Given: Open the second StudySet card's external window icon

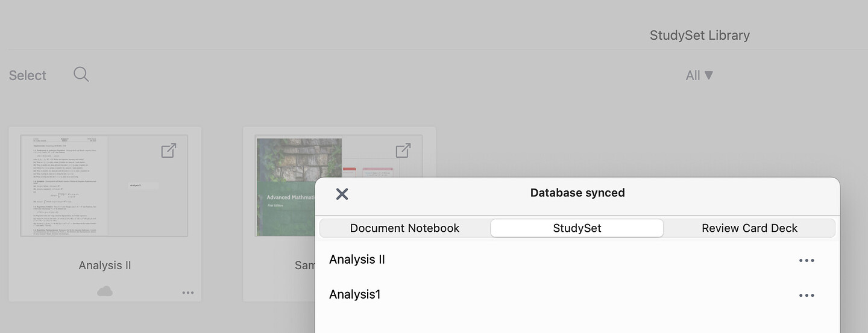Looking at the screenshot, I should click(x=403, y=151).
